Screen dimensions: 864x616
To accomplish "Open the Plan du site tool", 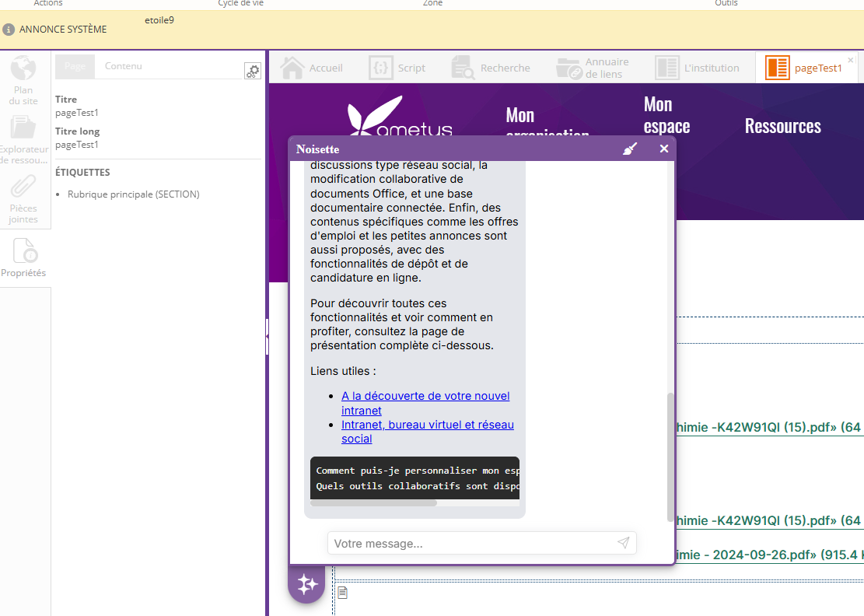I will coord(23,80).
